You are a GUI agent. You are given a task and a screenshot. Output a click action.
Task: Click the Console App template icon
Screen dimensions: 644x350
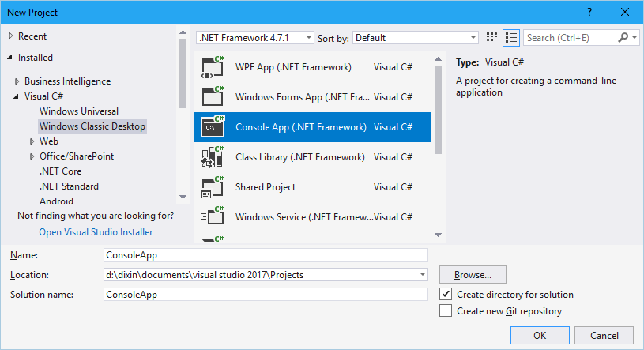point(213,127)
